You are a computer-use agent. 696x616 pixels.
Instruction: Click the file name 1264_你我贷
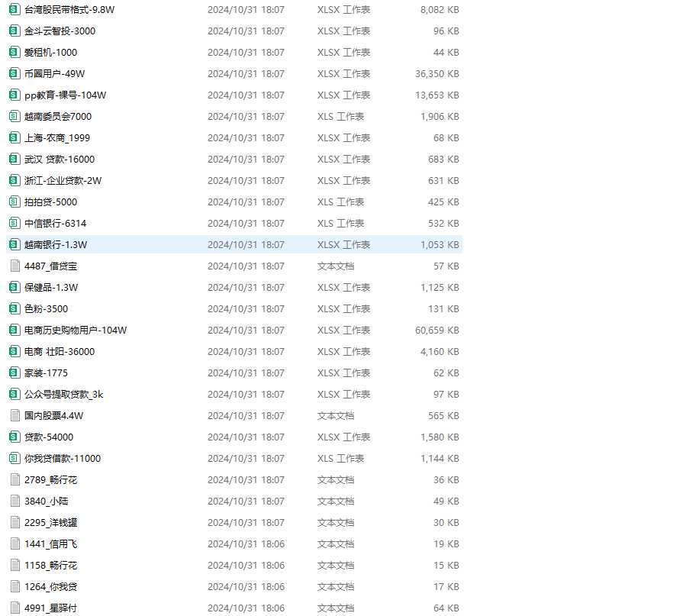[x=50, y=587]
